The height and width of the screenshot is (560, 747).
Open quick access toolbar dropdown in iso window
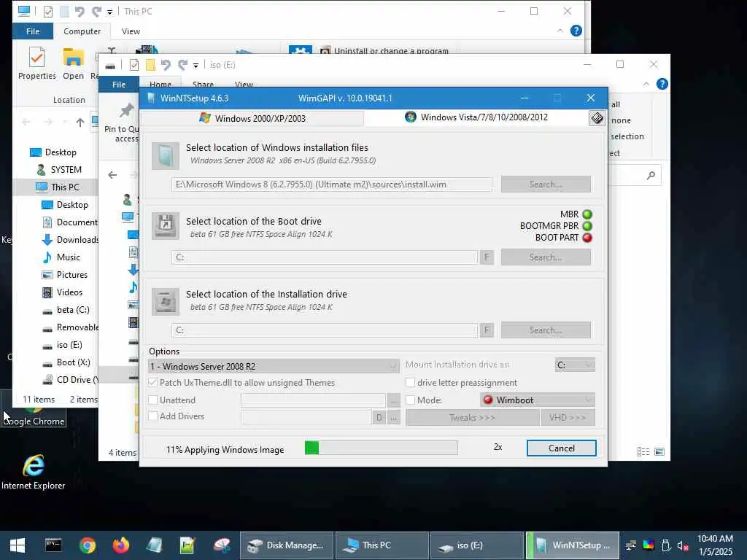click(196, 65)
